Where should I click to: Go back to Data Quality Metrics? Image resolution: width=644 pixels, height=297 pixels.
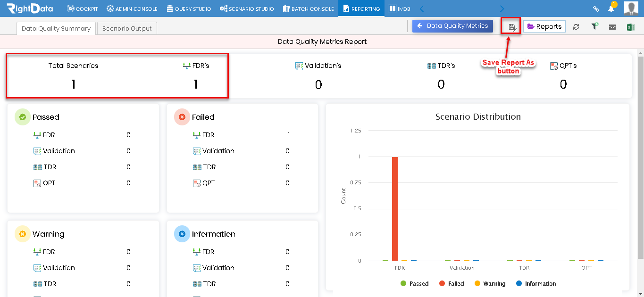point(452,26)
